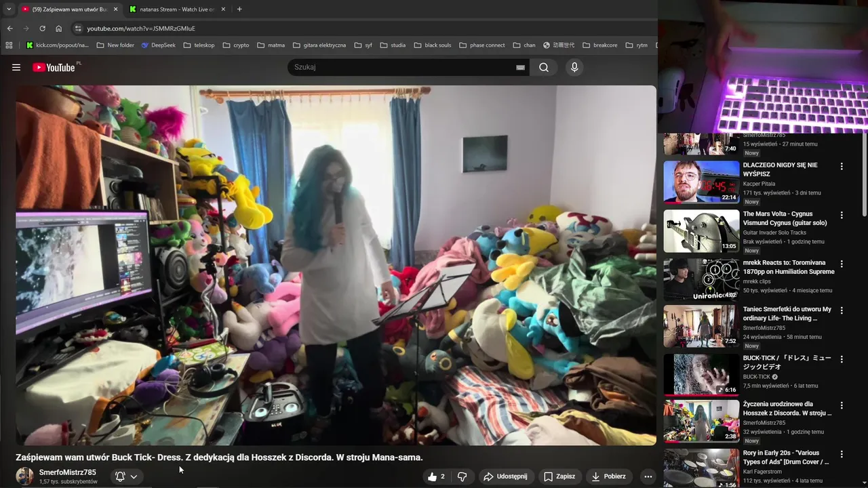This screenshot has width=868, height=488.
Task: Close the natanas Stream tab
Action: click(223, 9)
